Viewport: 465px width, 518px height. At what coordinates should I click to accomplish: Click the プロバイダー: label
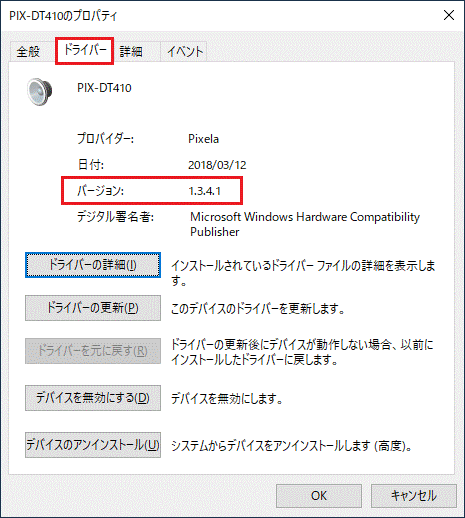click(x=105, y=139)
